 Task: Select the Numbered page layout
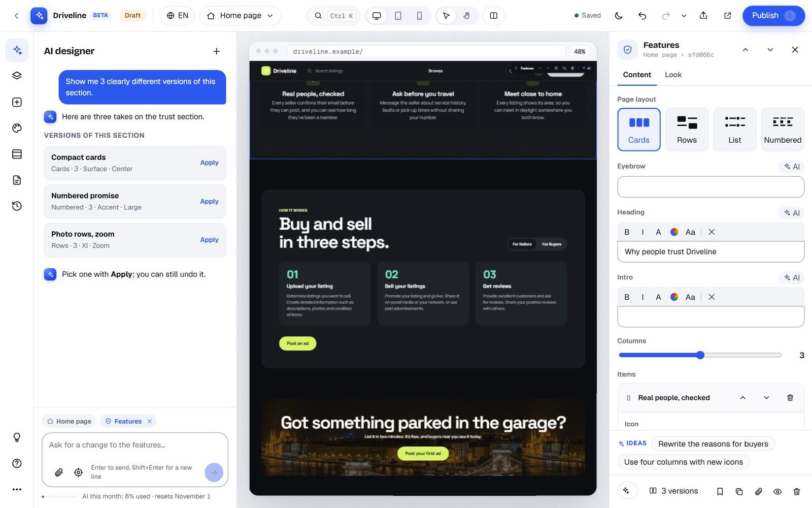(x=783, y=130)
